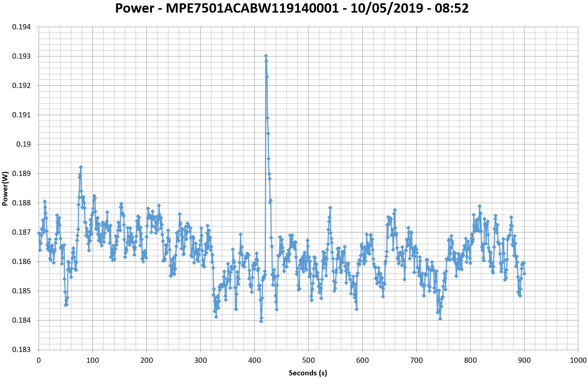
Task: Click the data marker near 0.1878 at about 540 seconds
Action: click(x=330, y=208)
